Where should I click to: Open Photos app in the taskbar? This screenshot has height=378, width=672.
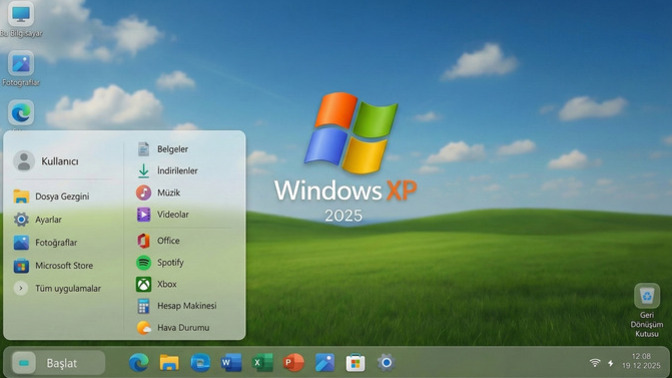[325, 363]
